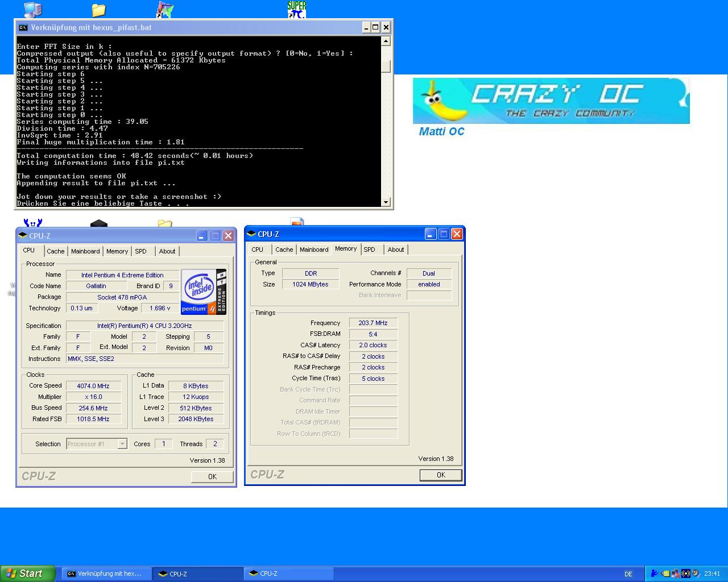The image size is (728, 582).
Task: Select the CPU tab in left CPU-Z window
Action: 29,250
